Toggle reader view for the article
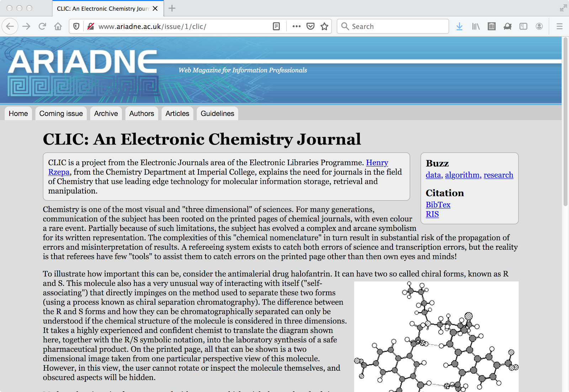The width and height of the screenshot is (569, 392). pyautogui.click(x=276, y=26)
